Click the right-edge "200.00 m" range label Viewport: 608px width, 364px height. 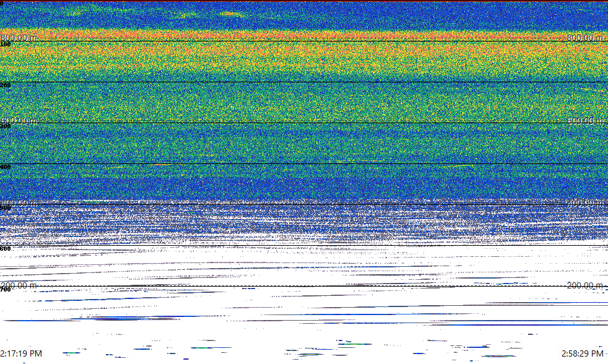(585, 286)
